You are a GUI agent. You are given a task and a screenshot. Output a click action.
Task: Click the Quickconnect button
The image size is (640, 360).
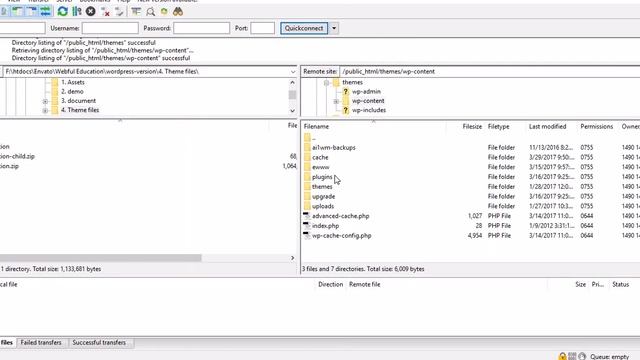pyautogui.click(x=304, y=28)
